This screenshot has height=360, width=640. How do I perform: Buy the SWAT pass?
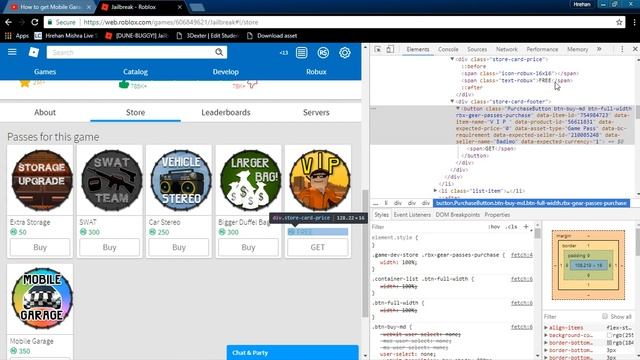coord(109,247)
